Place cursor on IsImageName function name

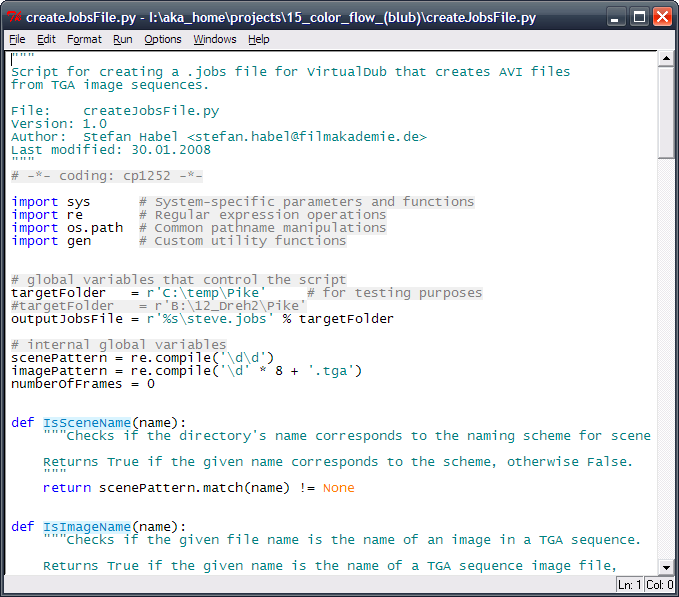[x=87, y=526]
